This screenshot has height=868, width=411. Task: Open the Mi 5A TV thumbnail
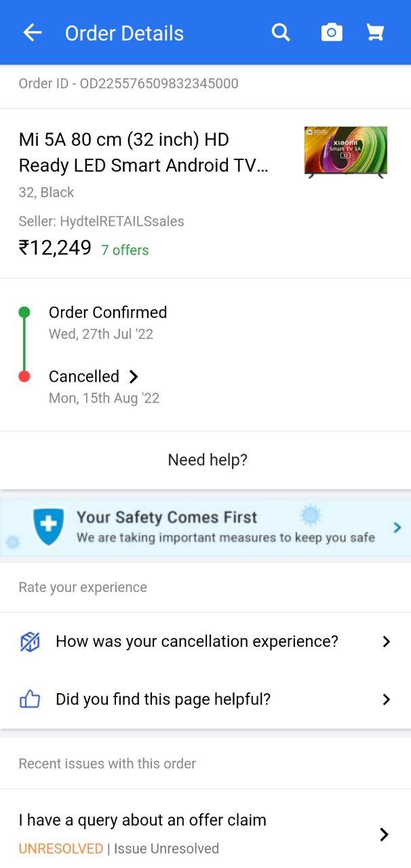346,152
